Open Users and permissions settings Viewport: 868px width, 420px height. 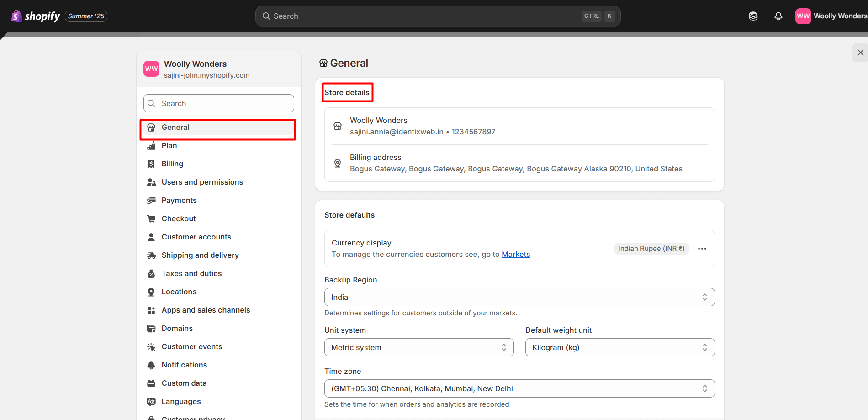218,182
